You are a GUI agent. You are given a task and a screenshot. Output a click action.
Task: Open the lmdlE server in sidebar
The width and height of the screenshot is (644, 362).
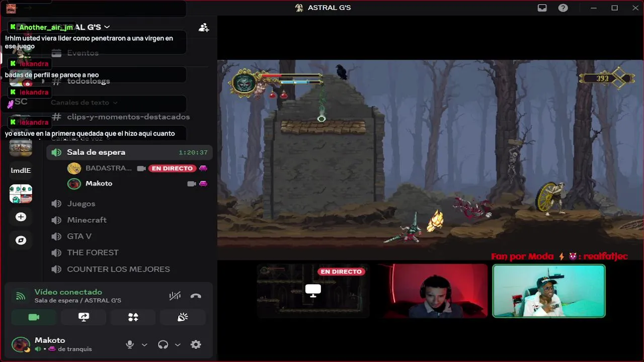click(21, 170)
